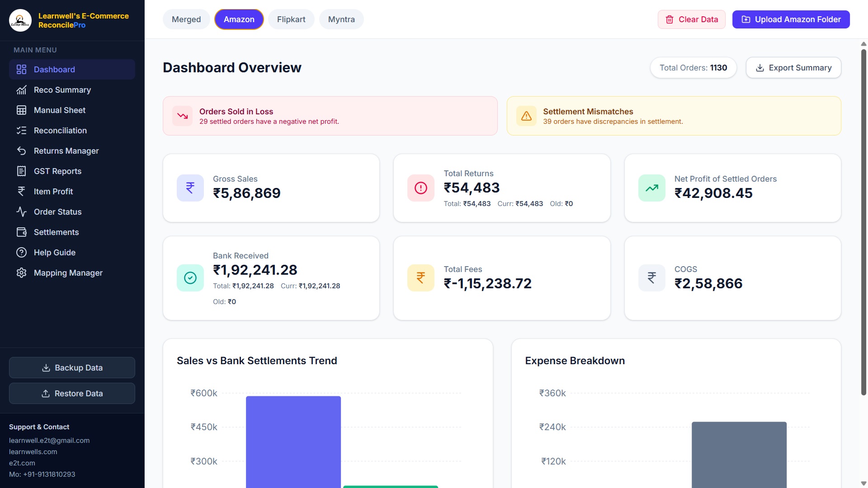This screenshot has width=868, height=488.
Task: Switch to the Flipkart tab
Action: coord(291,19)
